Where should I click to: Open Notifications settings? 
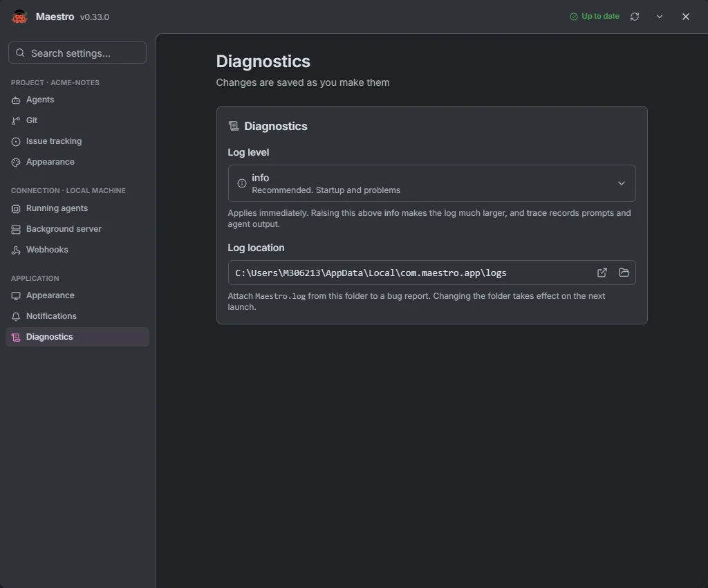point(77,316)
